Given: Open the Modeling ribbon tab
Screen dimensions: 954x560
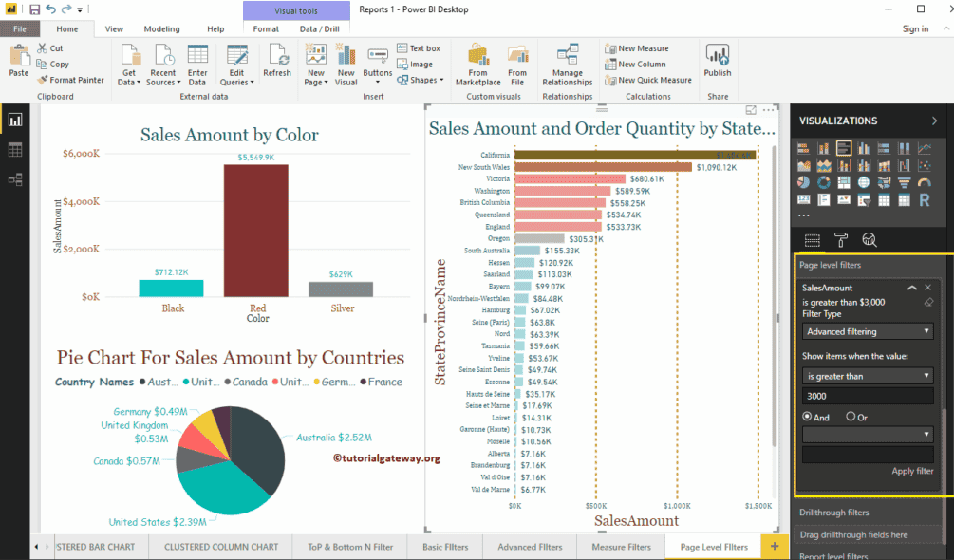Looking at the screenshot, I should (159, 28).
